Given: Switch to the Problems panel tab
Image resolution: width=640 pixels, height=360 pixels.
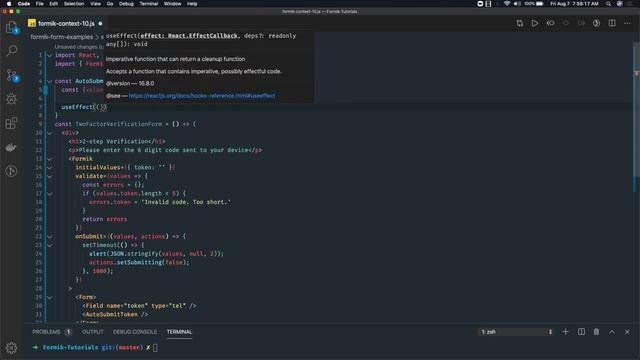Looking at the screenshot, I should 47,332.
